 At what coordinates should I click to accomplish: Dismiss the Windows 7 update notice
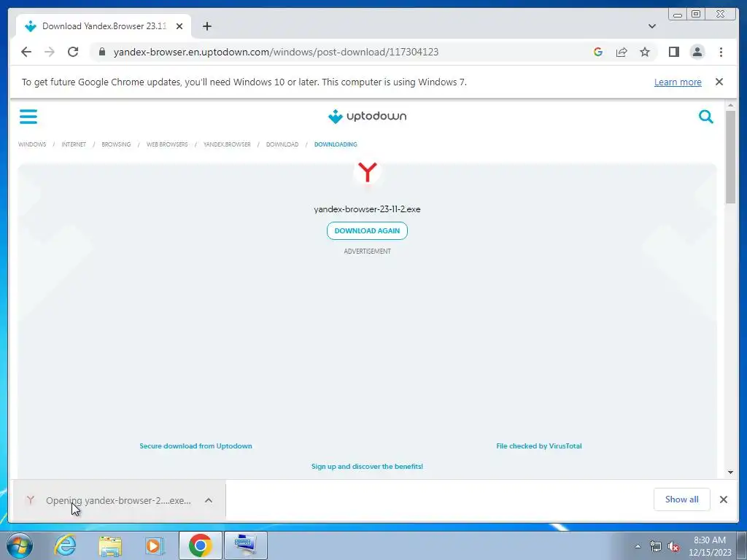click(719, 82)
